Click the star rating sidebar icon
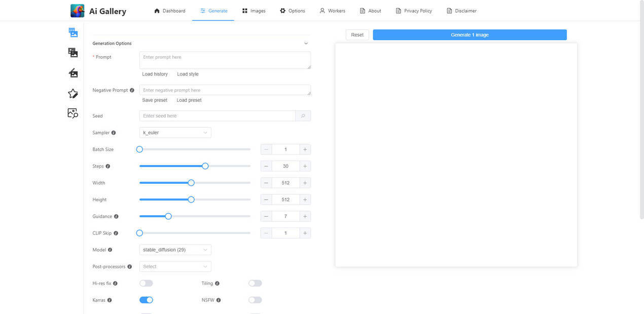The height and width of the screenshot is (314, 644). [73, 93]
